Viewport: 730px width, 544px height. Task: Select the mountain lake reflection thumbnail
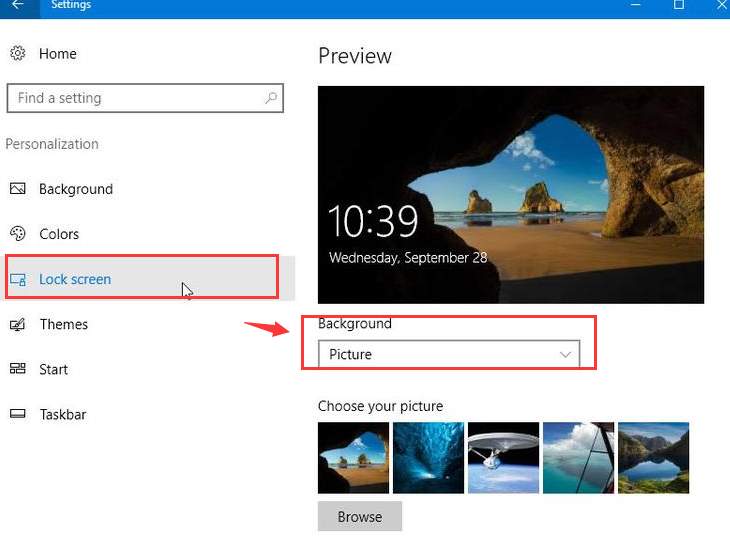(x=653, y=458)
